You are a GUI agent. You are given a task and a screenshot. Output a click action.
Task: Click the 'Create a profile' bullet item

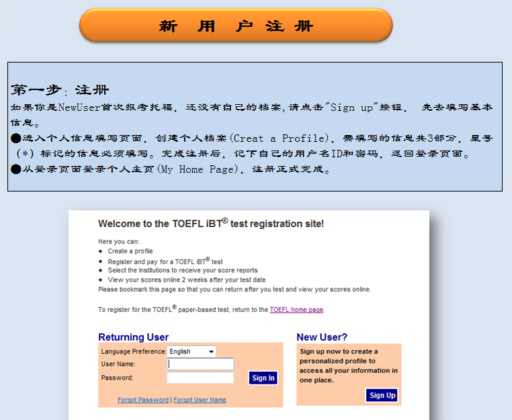(130, 251)
